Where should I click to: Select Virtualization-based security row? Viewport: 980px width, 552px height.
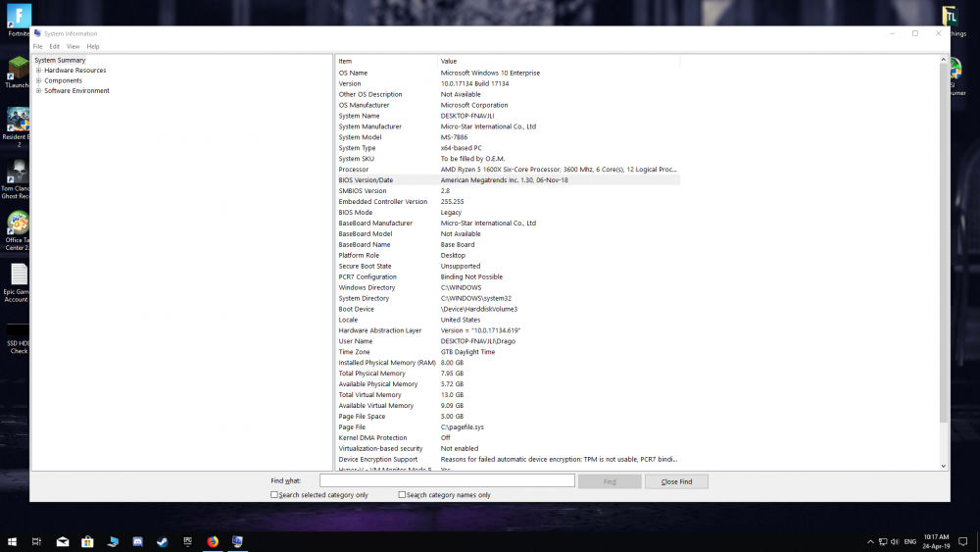pos(508,449)
